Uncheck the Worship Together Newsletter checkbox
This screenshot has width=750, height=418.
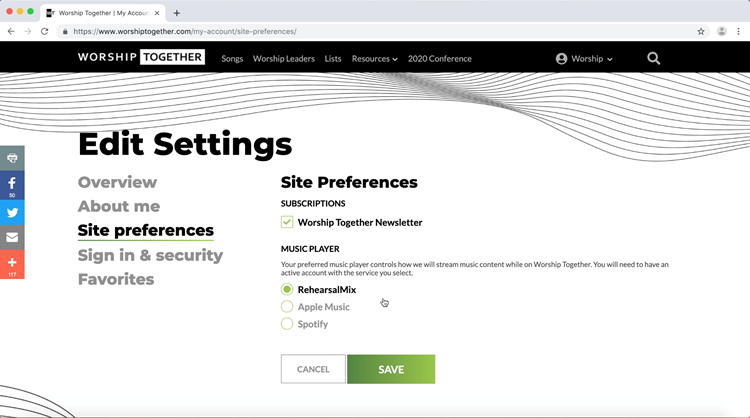[287, 222]
